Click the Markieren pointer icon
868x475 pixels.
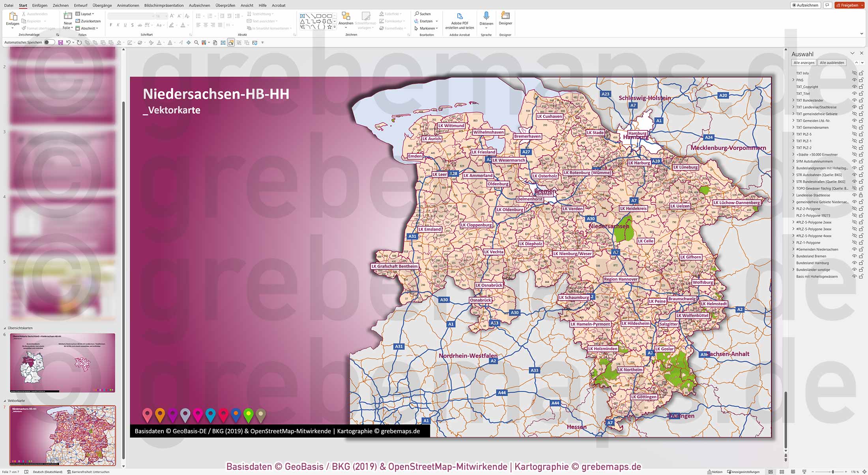[x=416, y=28]
